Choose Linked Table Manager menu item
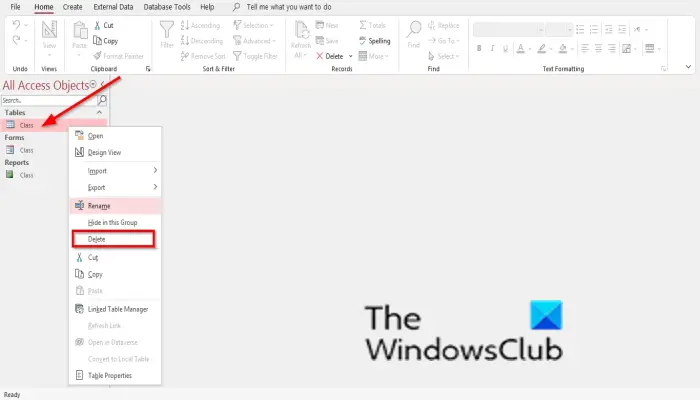 click(115, 309)
